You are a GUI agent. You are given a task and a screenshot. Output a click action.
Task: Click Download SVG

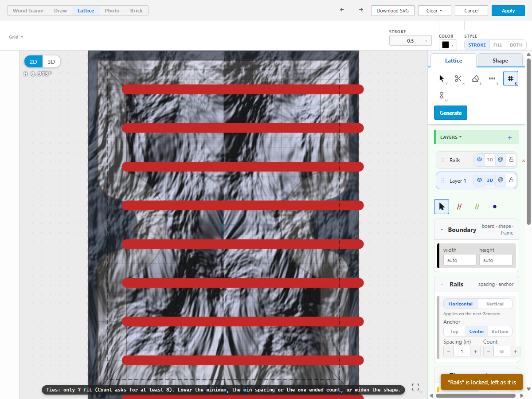pos(393,11)
